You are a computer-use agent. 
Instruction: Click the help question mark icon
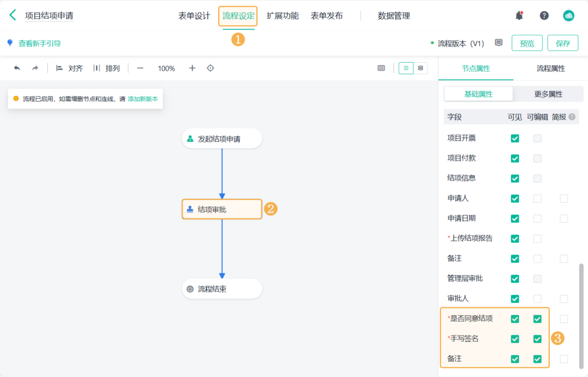pyautogui.click(x=544, y=15)
